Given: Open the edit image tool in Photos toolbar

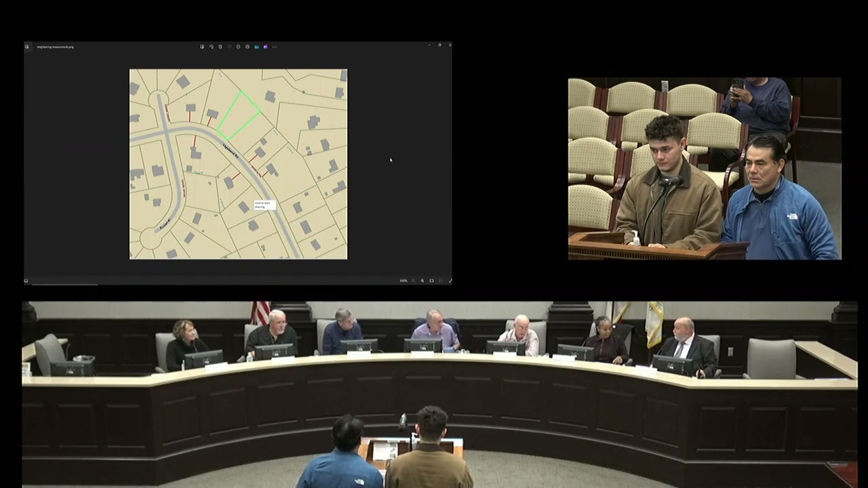Looking at the screenshot, I should point(202,47).
